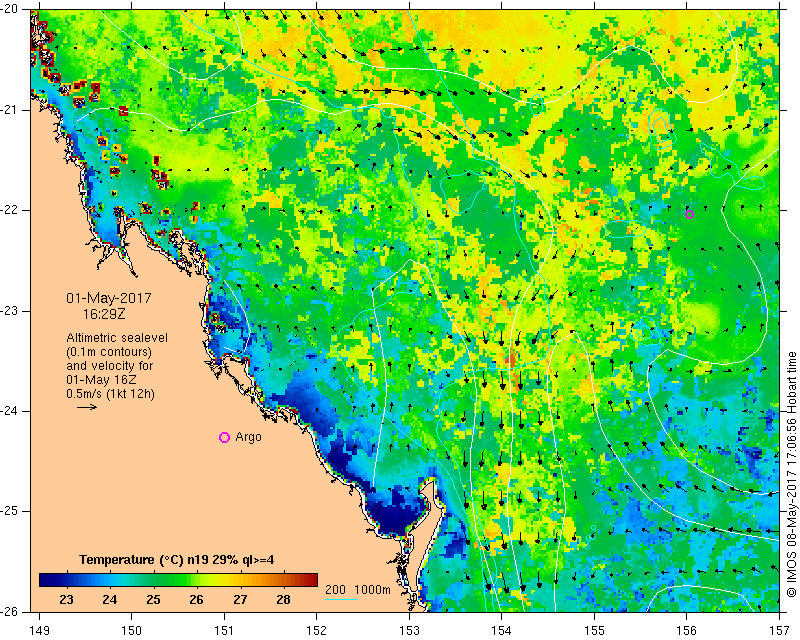
Task: Click the -21 latitude axis label
Action: pos(8,110)
